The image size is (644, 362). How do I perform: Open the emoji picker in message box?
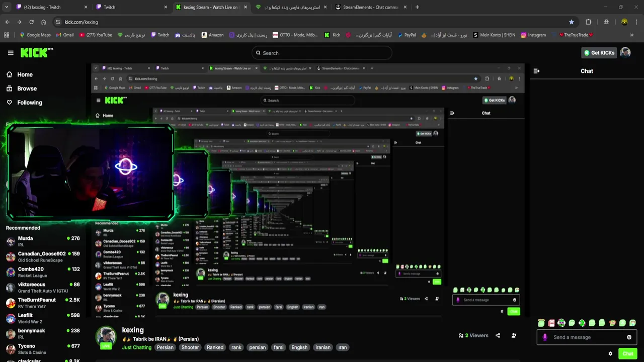point(629,337)
